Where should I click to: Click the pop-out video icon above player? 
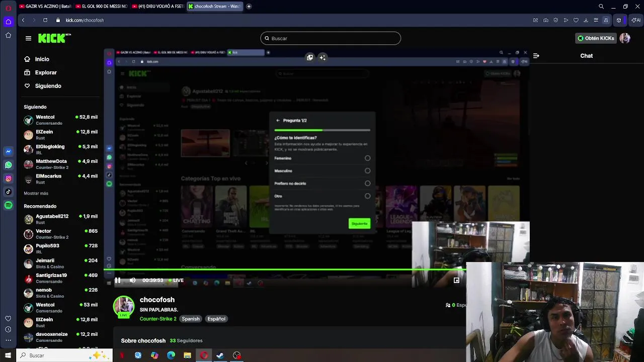[310, 57]
